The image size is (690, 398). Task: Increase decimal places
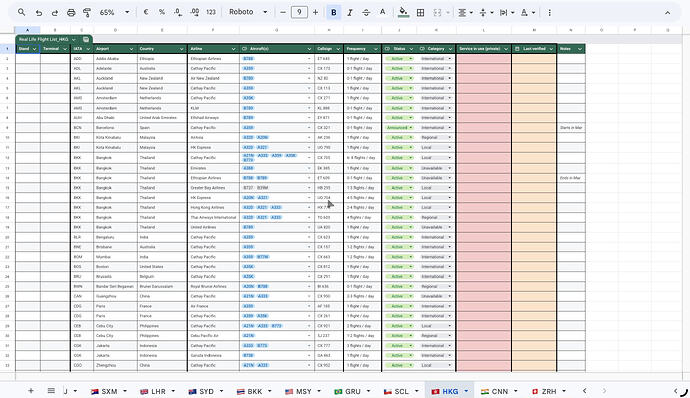[x=195, y=12]
